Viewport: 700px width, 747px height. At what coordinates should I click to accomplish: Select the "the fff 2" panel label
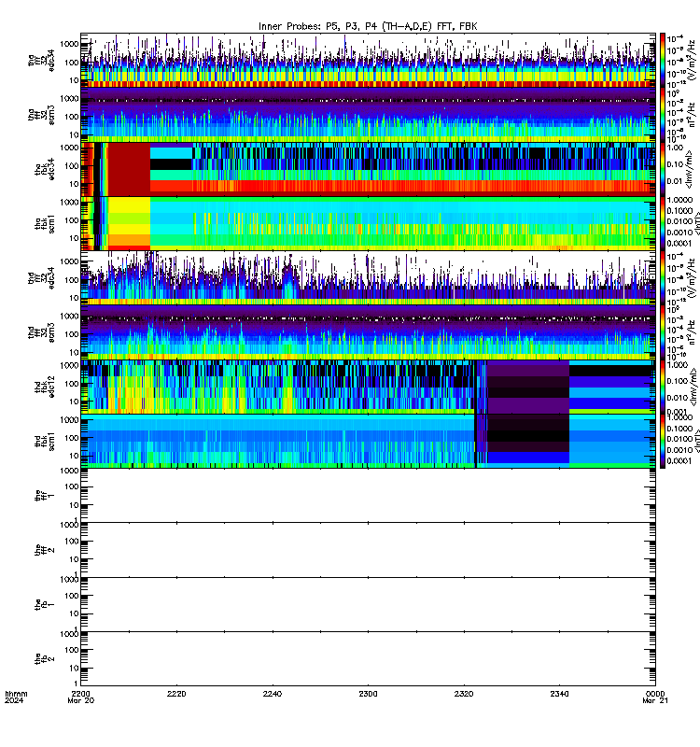click(x=45, y=550)
